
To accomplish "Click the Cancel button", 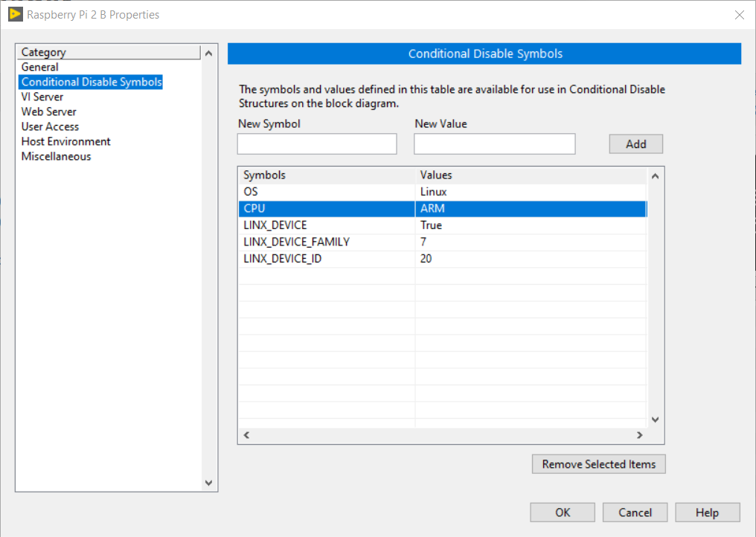I will (635, 512).
